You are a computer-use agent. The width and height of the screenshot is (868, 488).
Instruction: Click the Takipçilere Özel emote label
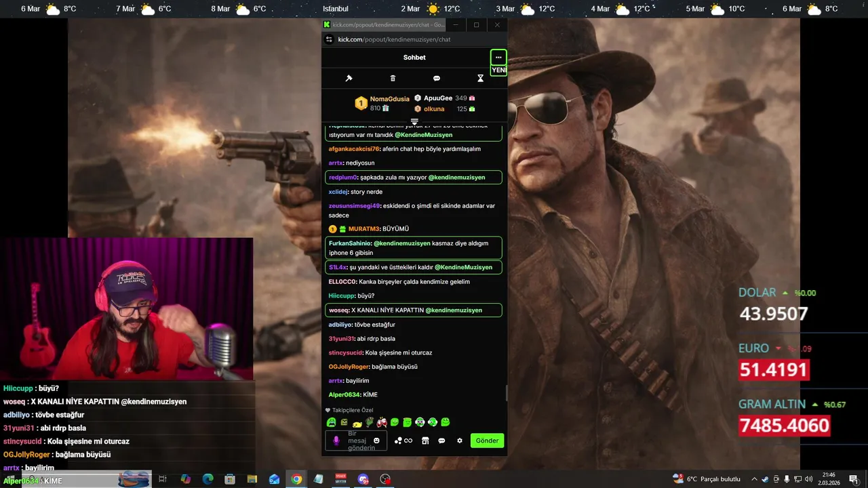(x=353, y=410)
